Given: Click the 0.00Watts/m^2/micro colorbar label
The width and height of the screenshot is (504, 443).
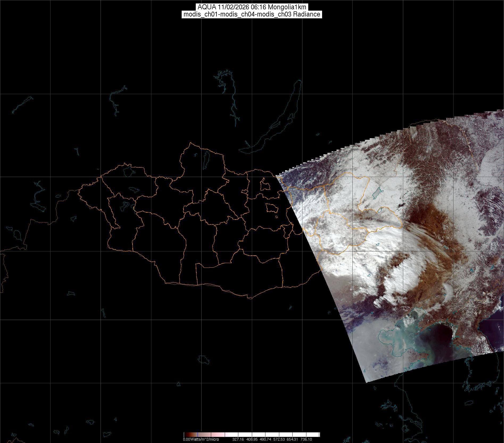Looking at the screenshot, I should pyautogui.click(x=201, y=439).
